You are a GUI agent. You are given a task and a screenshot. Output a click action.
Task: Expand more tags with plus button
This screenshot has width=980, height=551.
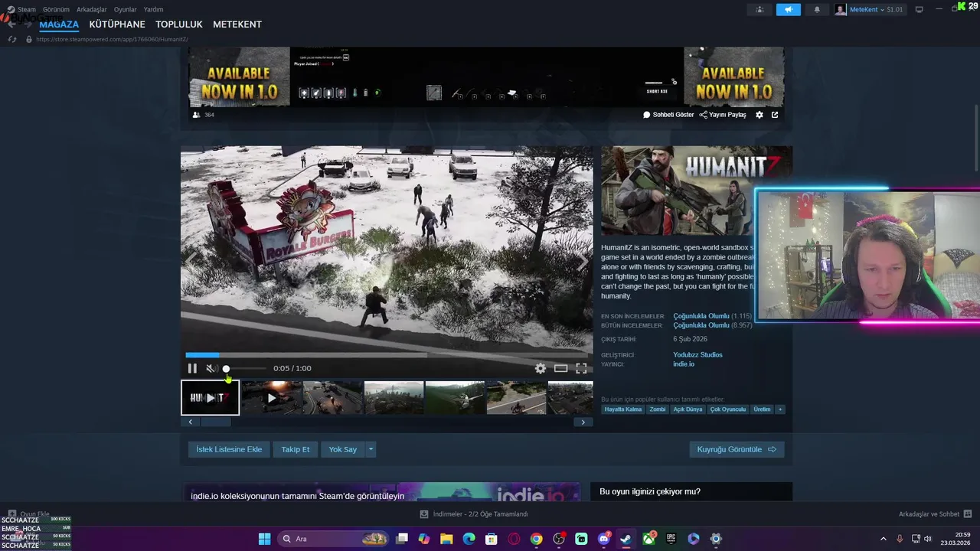pos(780,409)
